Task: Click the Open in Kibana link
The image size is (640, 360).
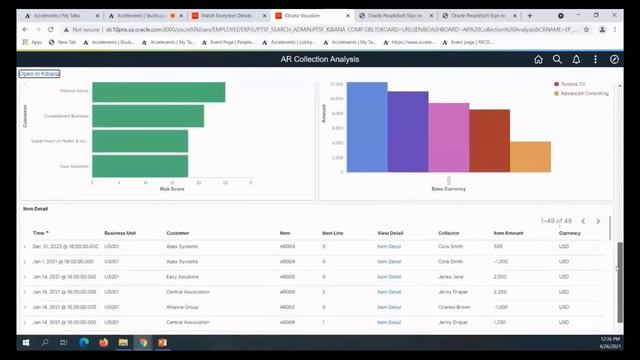Action: [x=39, y=74]
